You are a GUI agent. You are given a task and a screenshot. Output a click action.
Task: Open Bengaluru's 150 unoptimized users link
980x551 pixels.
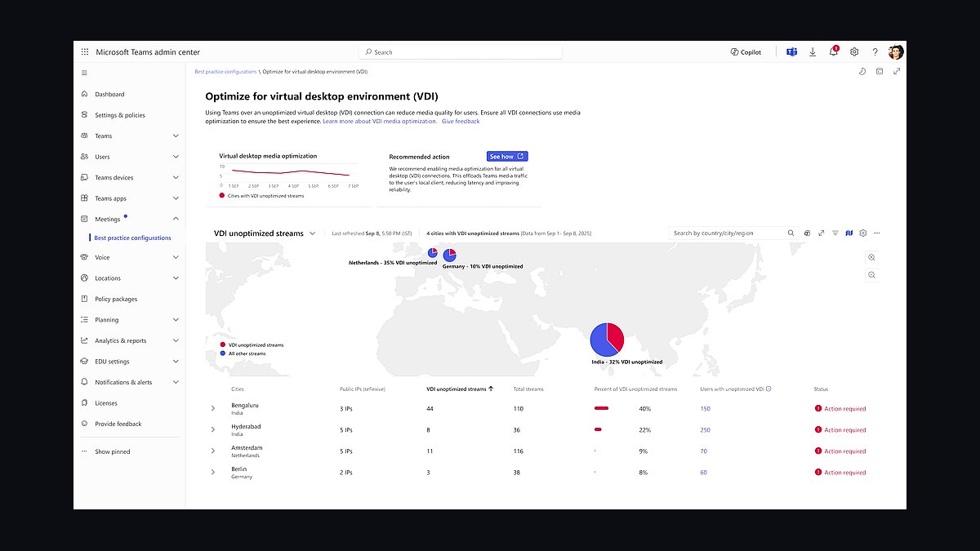(x=706, y=408)
